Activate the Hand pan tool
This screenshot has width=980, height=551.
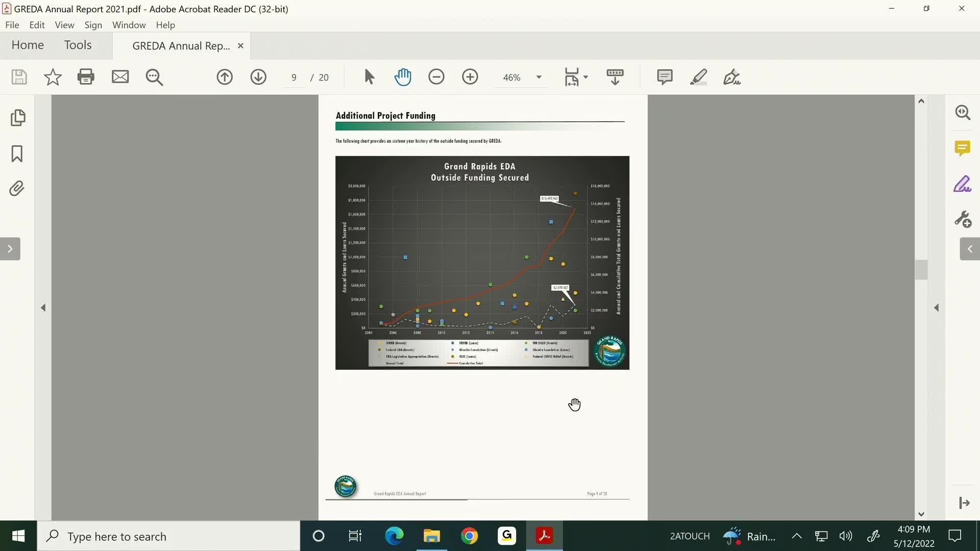tap(403, 77)
